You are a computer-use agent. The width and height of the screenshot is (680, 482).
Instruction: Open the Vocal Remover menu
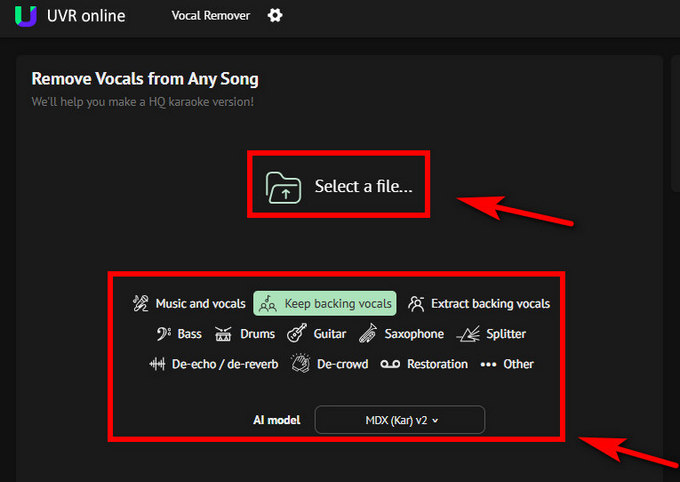(x=211, y=16)
